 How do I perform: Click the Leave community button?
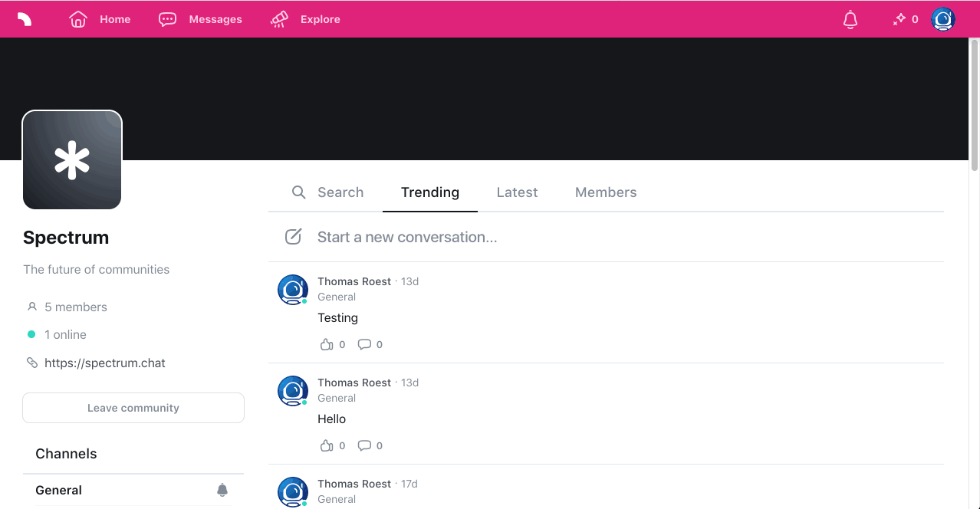[133, 407]
